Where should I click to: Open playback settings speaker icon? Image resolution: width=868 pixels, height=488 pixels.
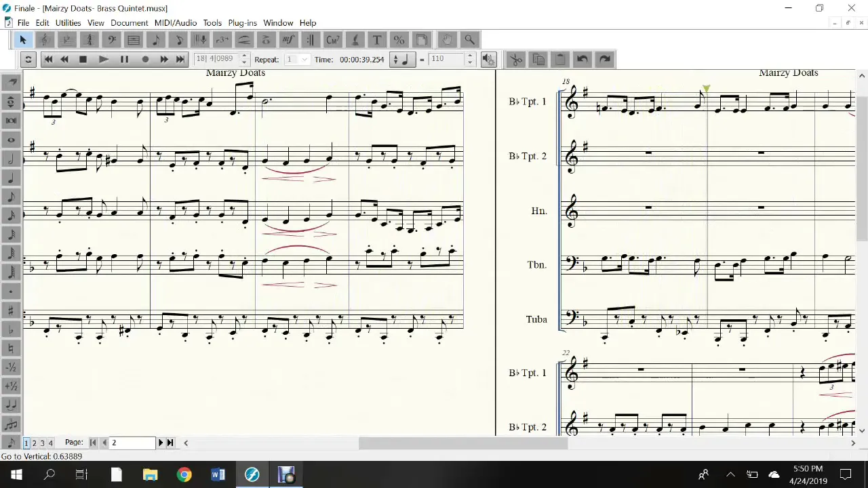[488, 59]
